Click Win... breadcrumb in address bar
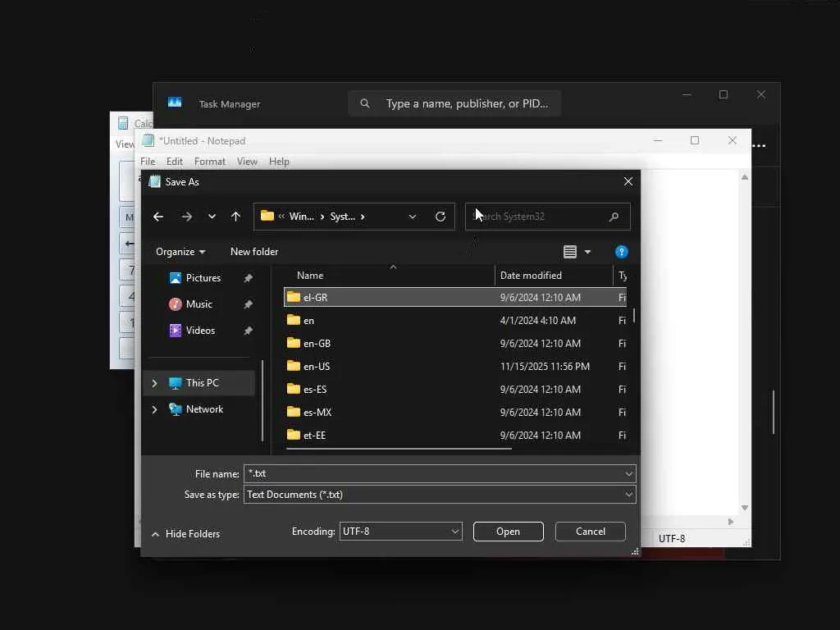Viewport: 840px width, 630px height. [302, 217]
